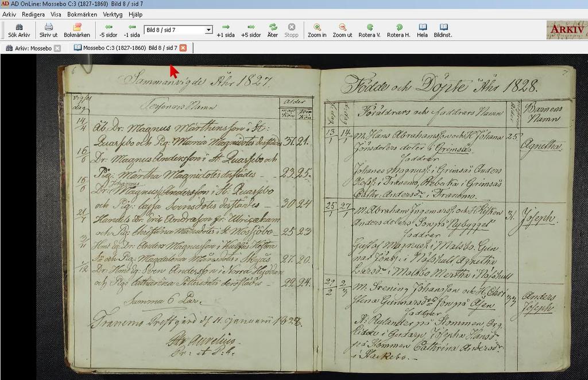Open the Bokmärken menu in menu bar
The image size is (588, 380).
coord(82,14)
